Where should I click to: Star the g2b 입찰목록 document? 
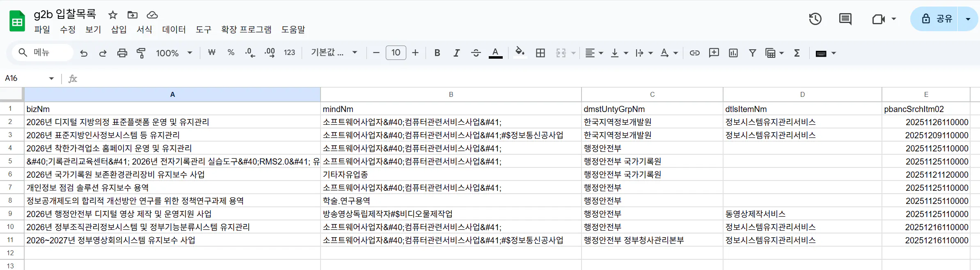point(112,15)
